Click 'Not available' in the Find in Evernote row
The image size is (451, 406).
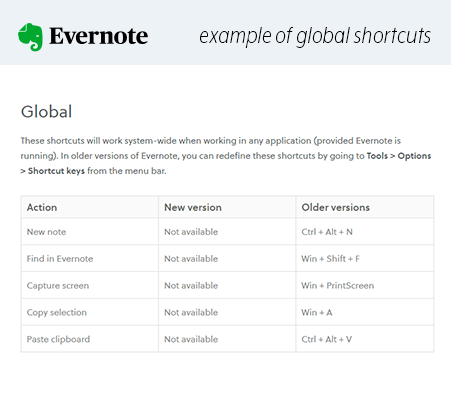click(191, 259)
